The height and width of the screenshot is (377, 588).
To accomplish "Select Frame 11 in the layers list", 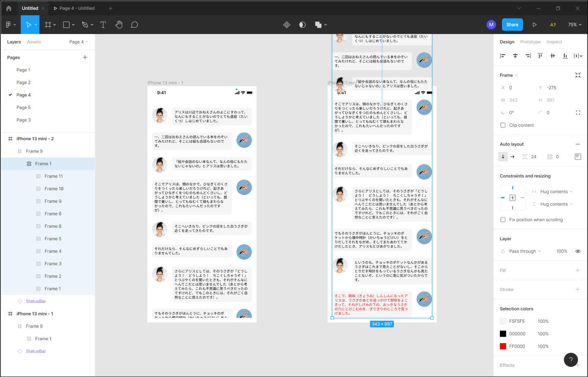I will pos(53,176).
